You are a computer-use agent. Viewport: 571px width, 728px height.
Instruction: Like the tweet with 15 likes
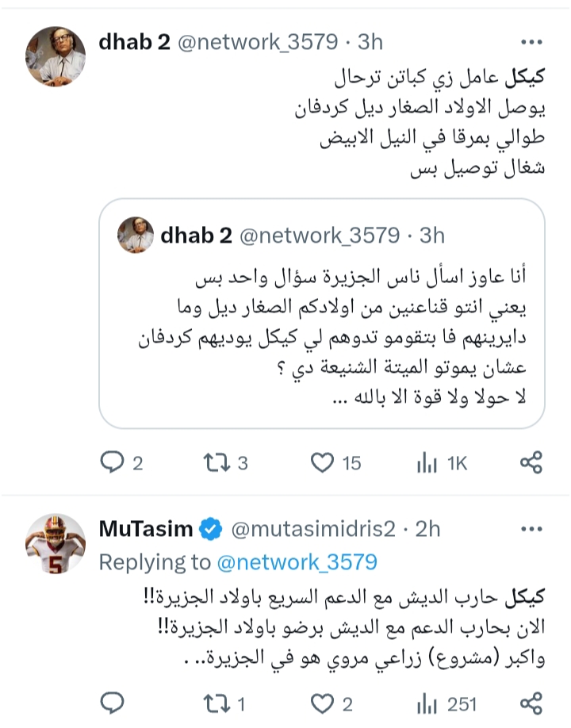[320, 463]
